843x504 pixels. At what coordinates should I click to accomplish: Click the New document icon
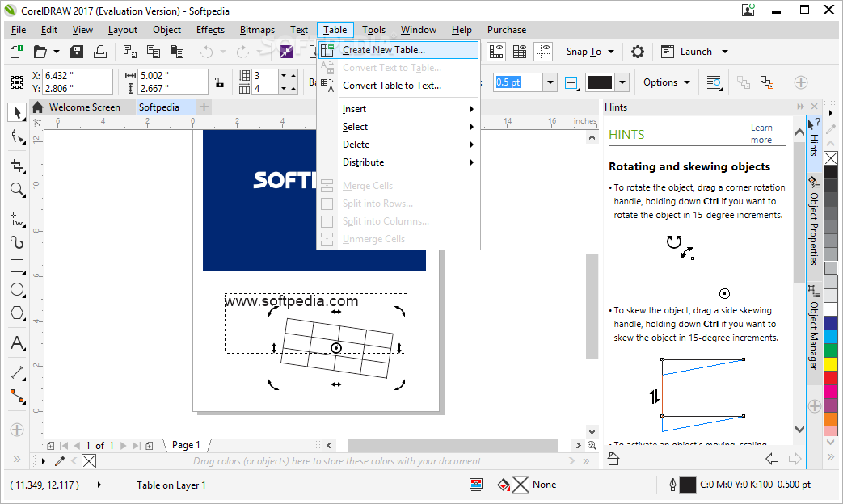click(17, 52)
